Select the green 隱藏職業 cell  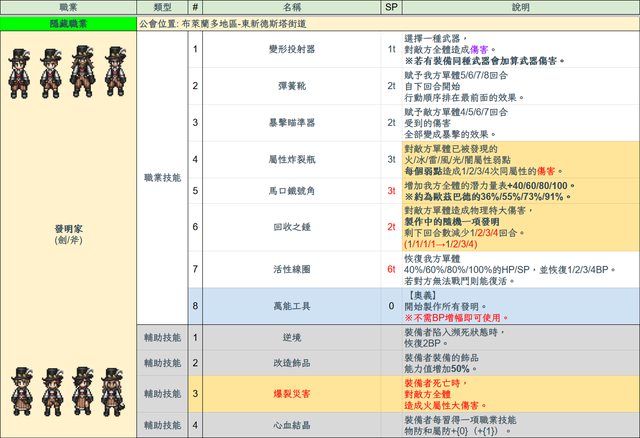[x=67, y=20]
